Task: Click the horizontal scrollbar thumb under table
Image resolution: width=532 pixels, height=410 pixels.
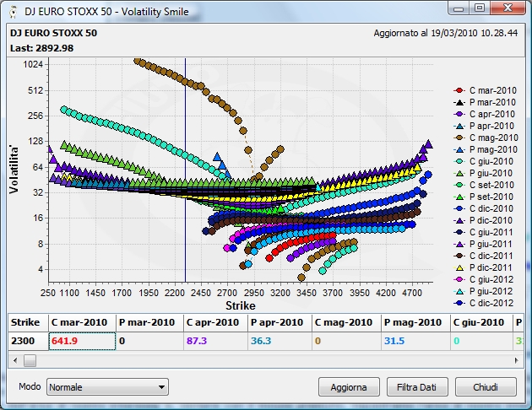Action: pyautogui.click(x=30, y=360)
